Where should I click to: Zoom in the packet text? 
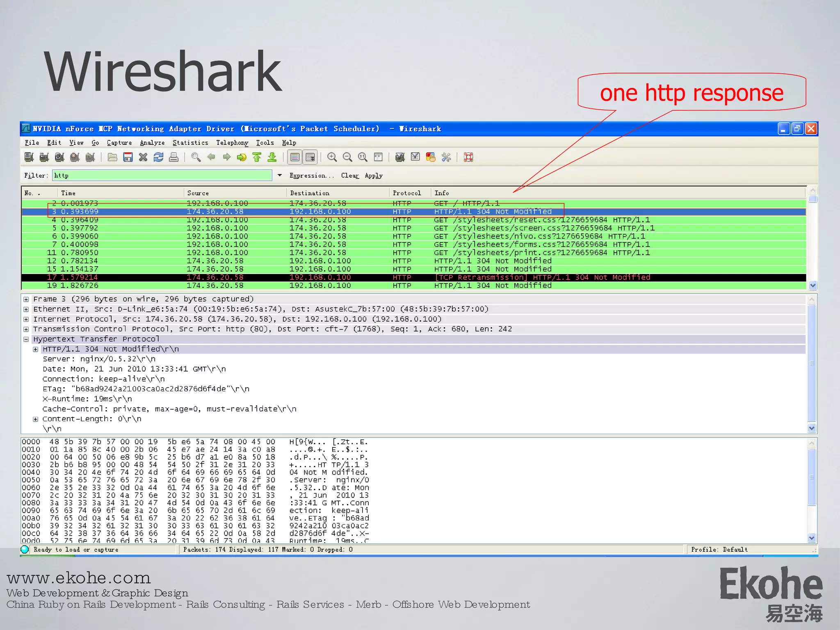pos(332,157)
